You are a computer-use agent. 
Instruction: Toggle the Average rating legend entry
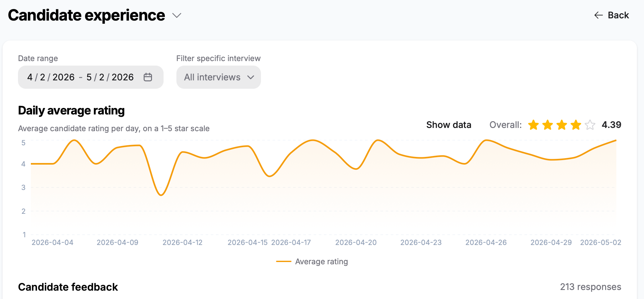tap(312, 262)
